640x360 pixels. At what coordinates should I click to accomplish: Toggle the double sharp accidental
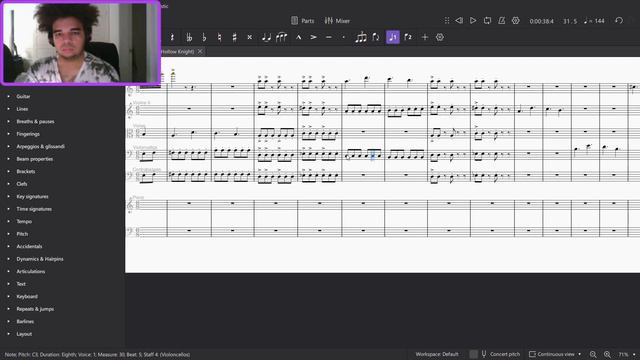[x=249, y=37]
